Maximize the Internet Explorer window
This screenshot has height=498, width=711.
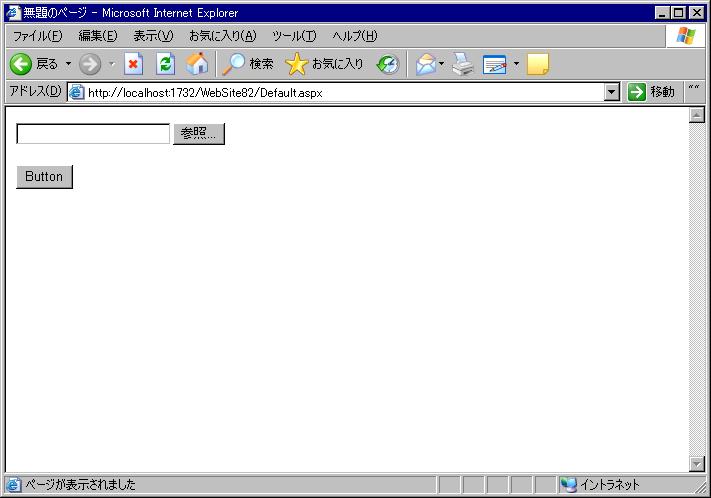click(x=679, y=13)
